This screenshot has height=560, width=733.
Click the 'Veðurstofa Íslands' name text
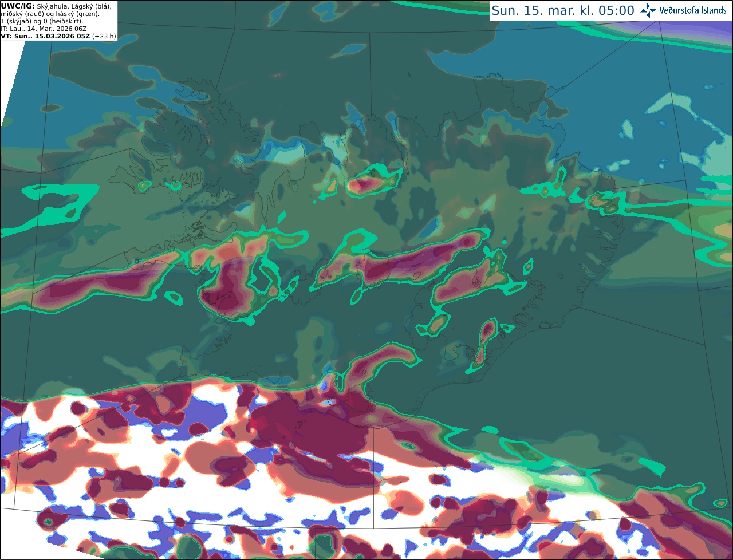click(x=693, y=10)
